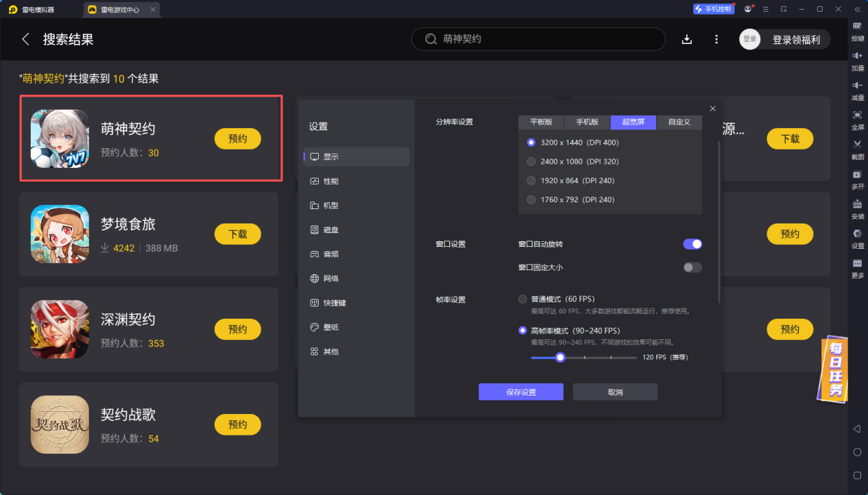Open 网络 network settings

coord(357,278)
